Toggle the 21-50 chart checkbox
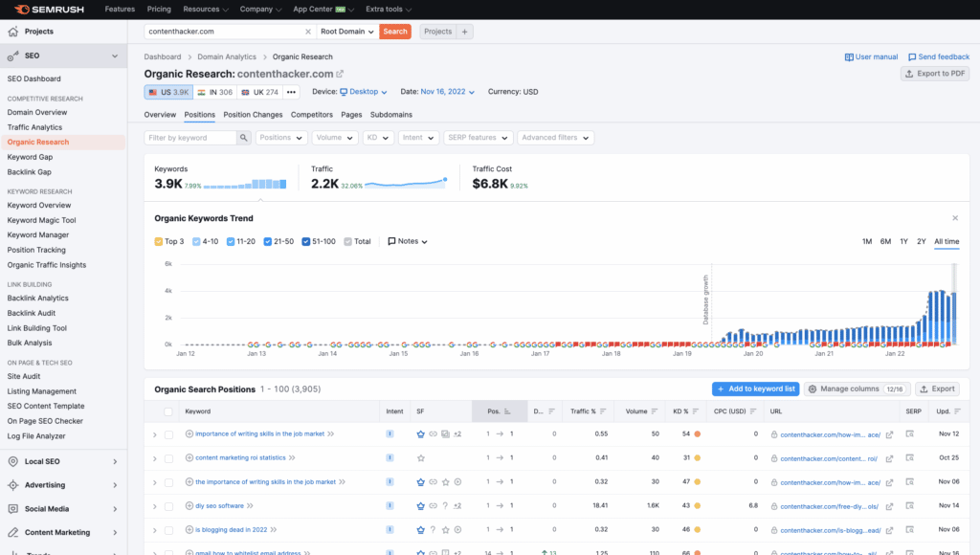Image resolution: width=980 pixels, height=555 pixels. 268,241
